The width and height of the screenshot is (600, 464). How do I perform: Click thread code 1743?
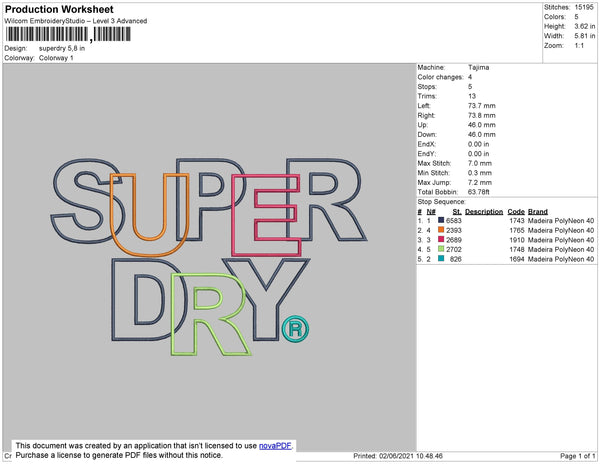(517, 221)
